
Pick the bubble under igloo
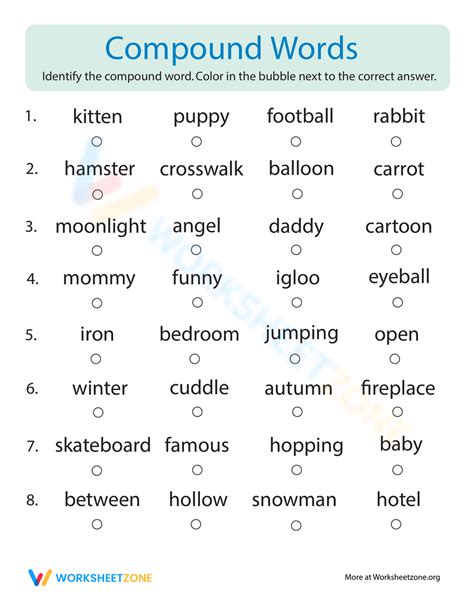[x=297, y=302]
